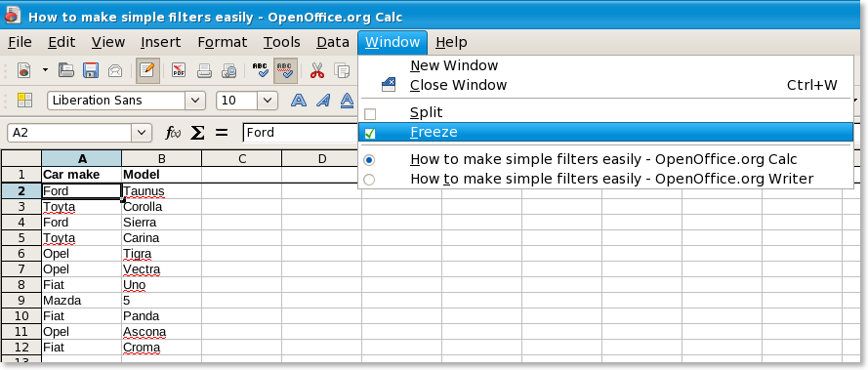Open the Tools menu

282,42
